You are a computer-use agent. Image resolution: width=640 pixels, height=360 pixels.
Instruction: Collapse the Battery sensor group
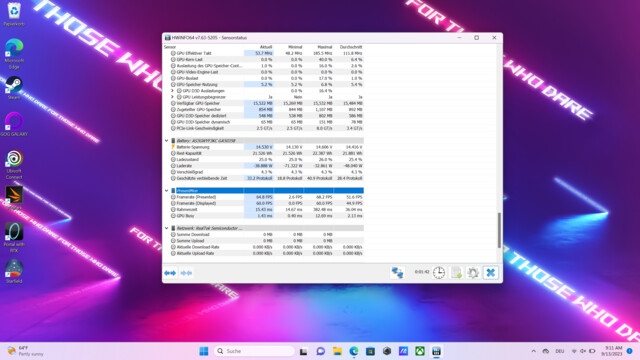(x=167, y=141)
